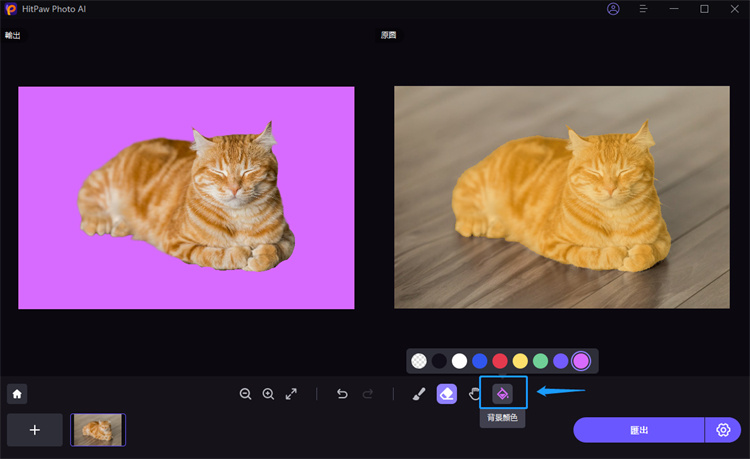
Task: Click the HitPaw Photo AI logo
Action: [x=11, y=9]
